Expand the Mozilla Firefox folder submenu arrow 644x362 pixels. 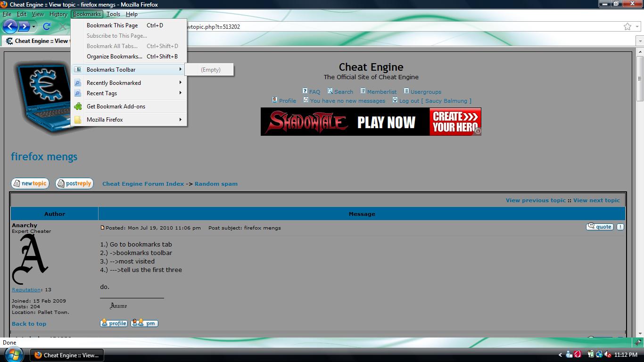click(x=180, y=120)
